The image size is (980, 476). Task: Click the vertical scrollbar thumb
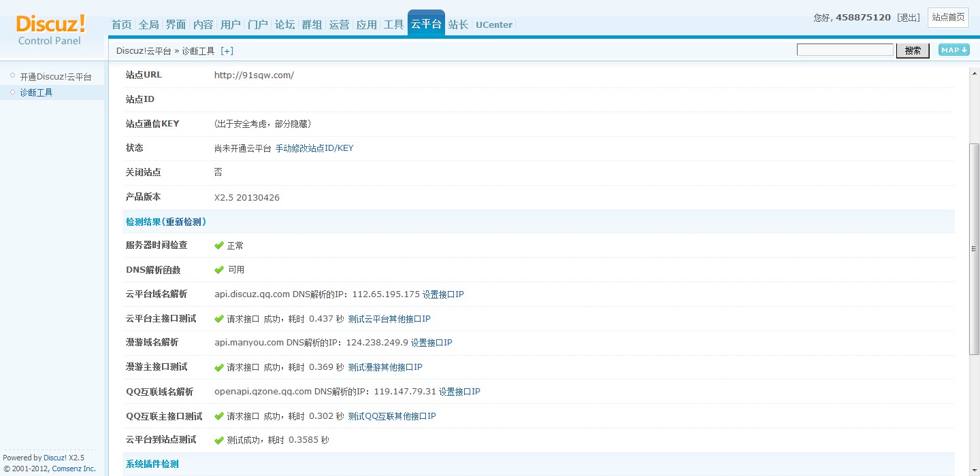(975, 248)
